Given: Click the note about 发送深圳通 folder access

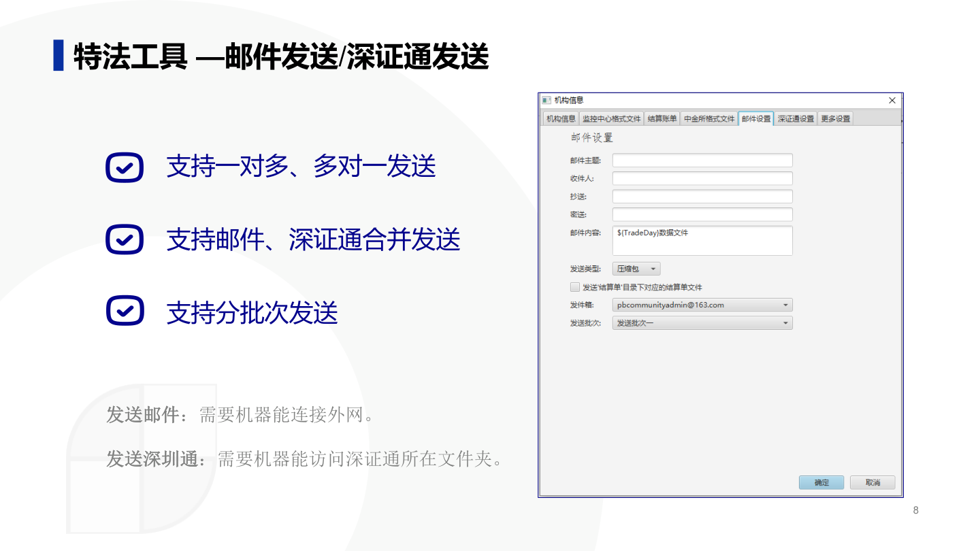Looking at the screenshot, I should click(305, 460).
